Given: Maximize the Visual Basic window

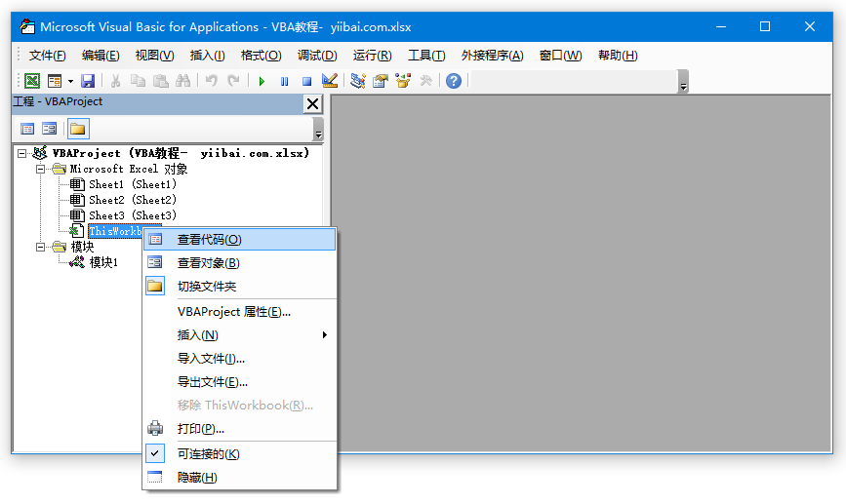Looking at the screenshot, I should pyautogui.click(x=765, y=26).
